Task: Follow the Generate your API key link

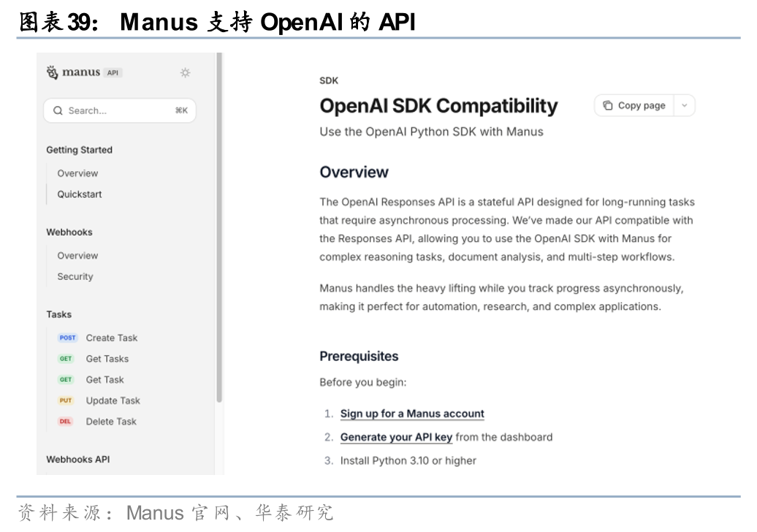Action: pos(396,437)
